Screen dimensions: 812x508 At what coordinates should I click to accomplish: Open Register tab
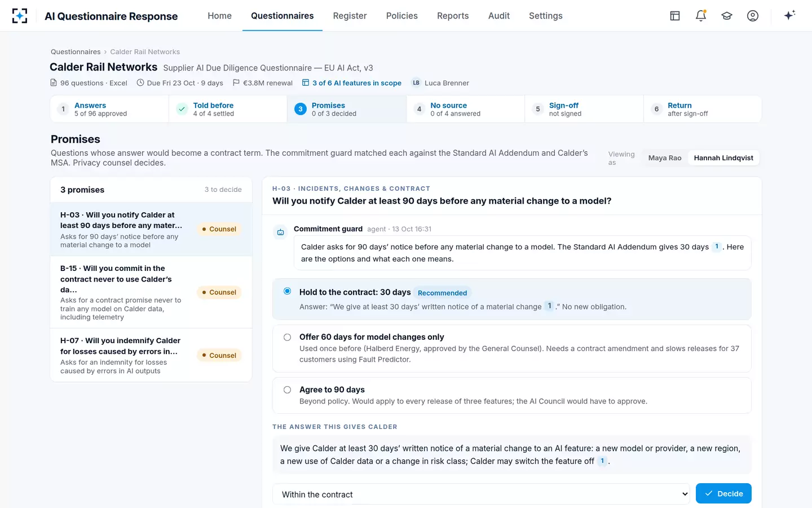(x=350, y=16)
